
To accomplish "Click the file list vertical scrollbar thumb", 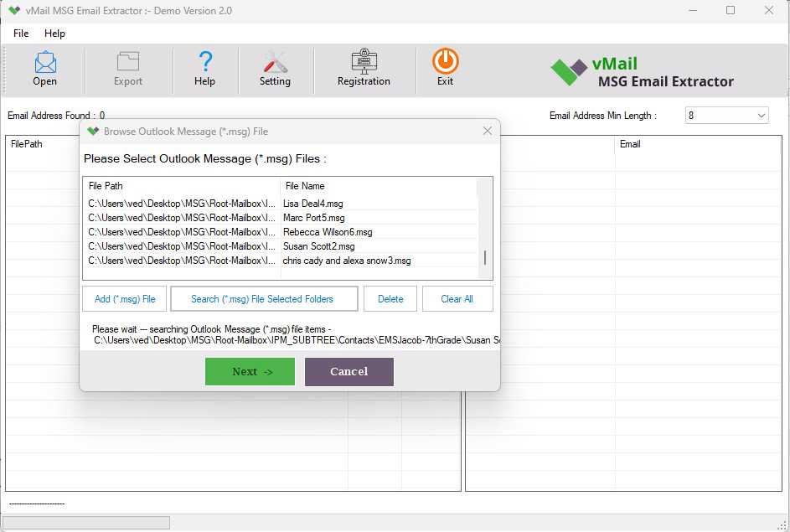I will 485,257.
